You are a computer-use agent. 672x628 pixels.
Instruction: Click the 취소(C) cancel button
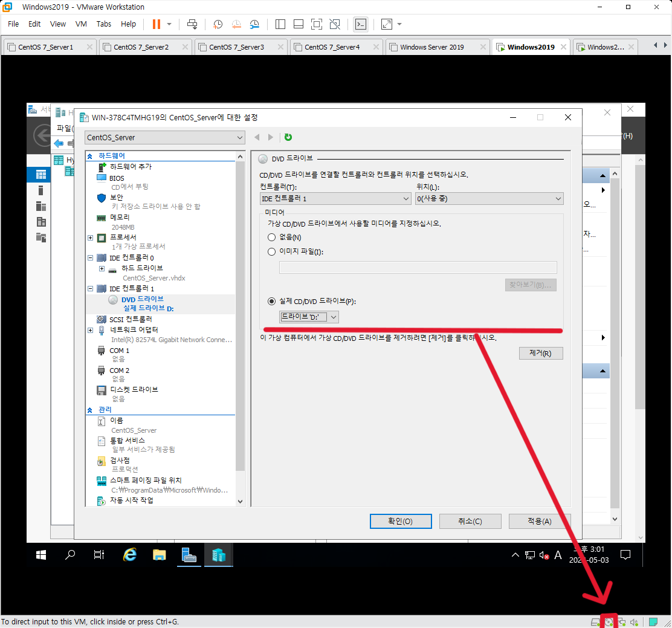tap(470, 521)
